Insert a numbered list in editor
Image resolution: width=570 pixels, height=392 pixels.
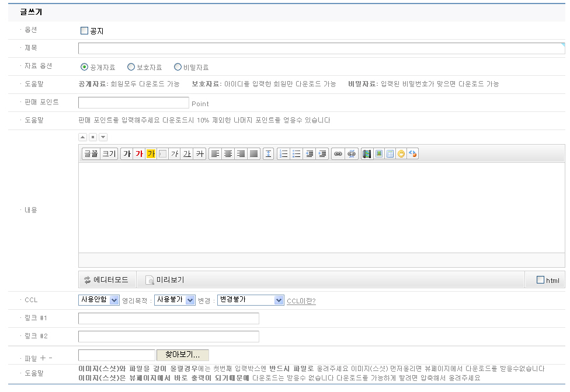[x=284, y=154]
